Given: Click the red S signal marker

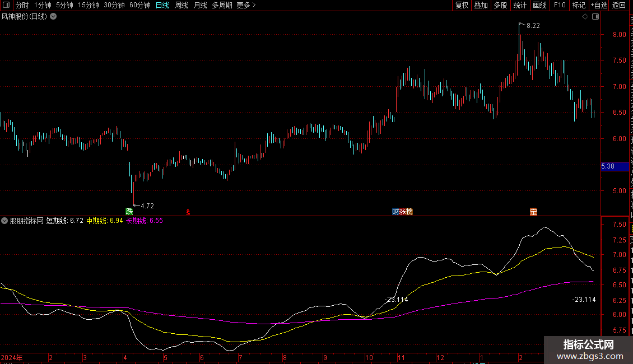Looking at the screenshot, I should tap(189, 212).
